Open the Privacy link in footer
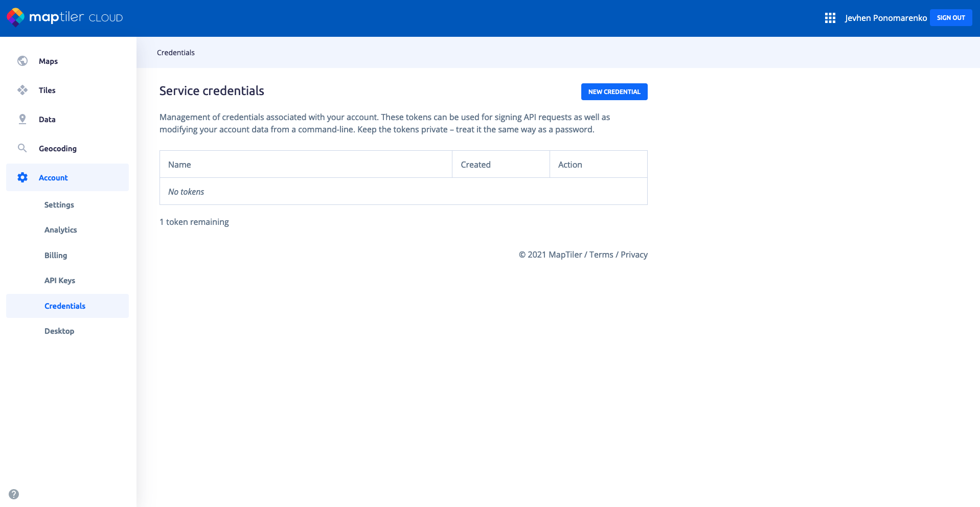Viewport: 980px width, 507px height. 634,255
